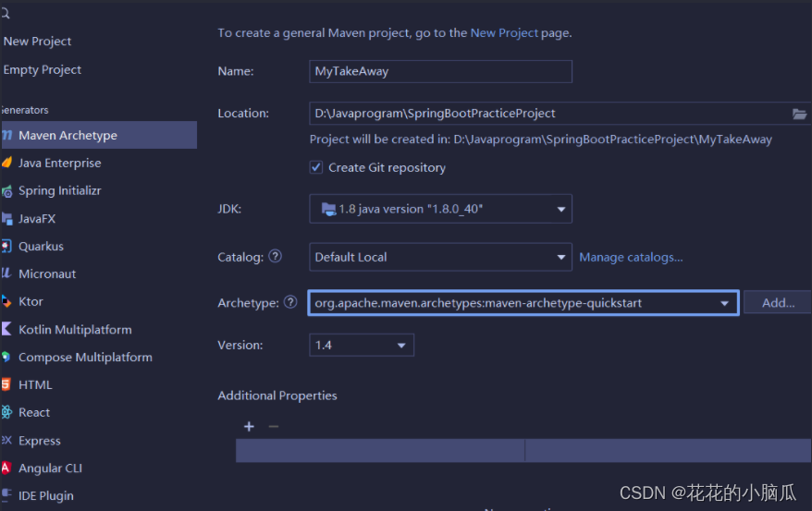Click the Micronaut icon
The image size is (812, 511).
coord(6,274)
